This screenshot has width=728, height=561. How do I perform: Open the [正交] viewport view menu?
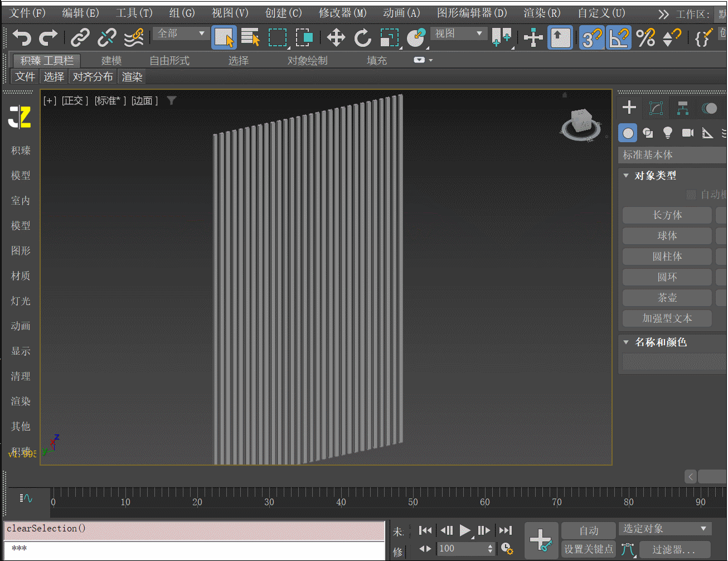(75, 100)
